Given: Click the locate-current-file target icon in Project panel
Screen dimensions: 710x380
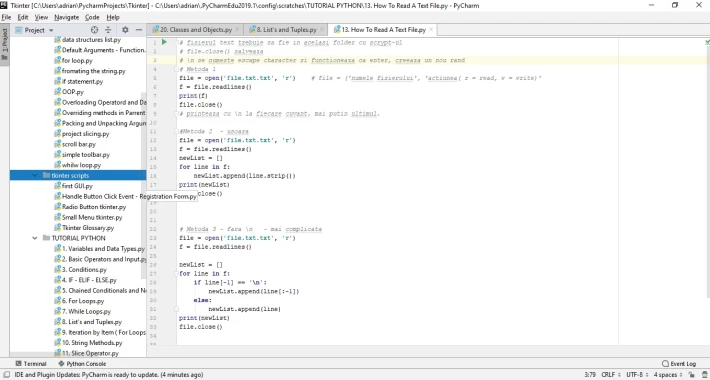Looking at the screenshot, I should [94, 30].
